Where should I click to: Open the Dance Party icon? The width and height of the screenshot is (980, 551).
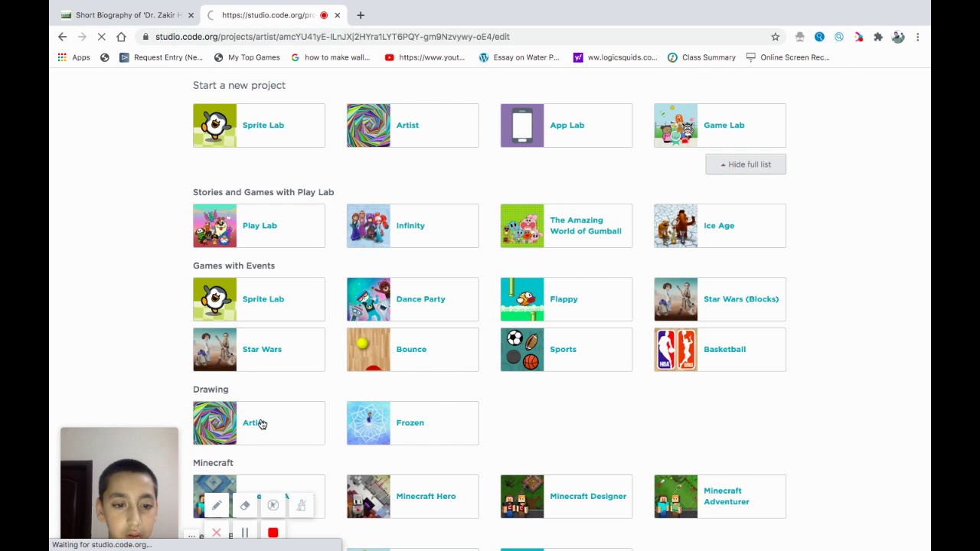(x=368, y=299)
